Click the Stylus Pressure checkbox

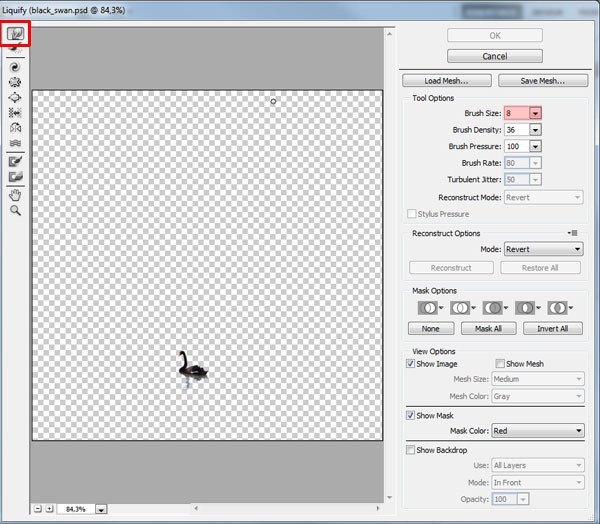coord(412,214)
